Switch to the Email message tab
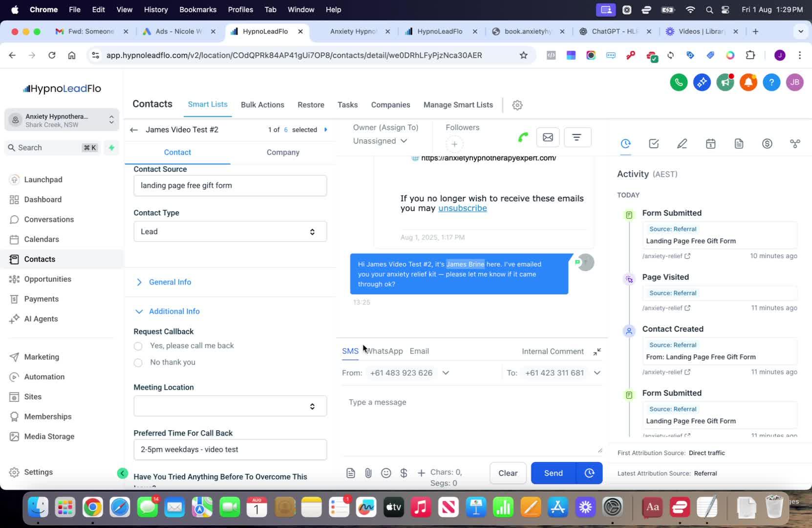Screen dimensions: 812x528 click(419, 352)
